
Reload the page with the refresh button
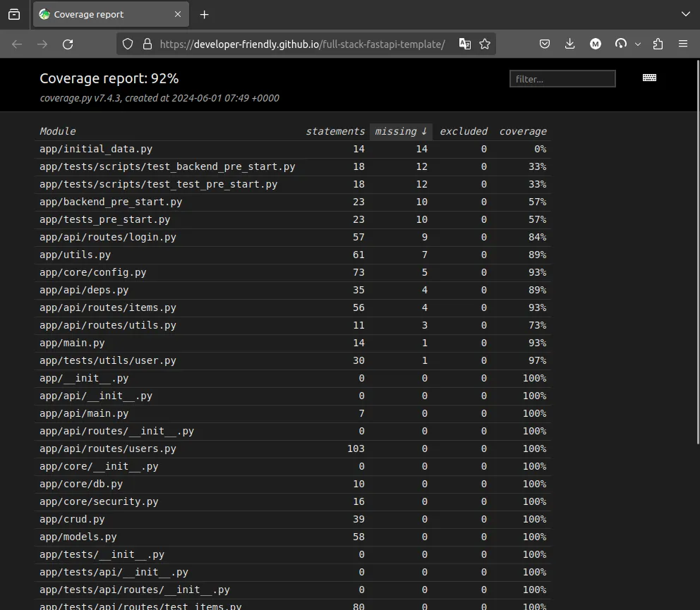68,44
